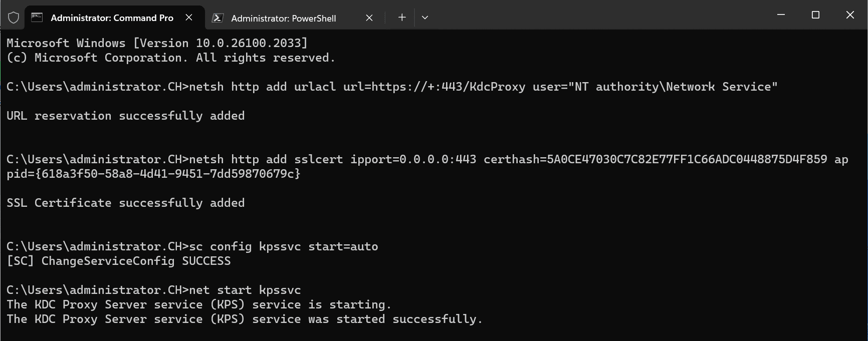
Task: Minimize the terminal window
Action: pos(781,15)
